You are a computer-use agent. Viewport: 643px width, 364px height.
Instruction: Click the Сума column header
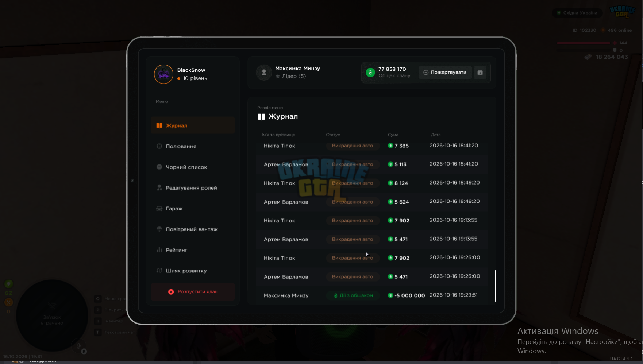pos(393,135)
